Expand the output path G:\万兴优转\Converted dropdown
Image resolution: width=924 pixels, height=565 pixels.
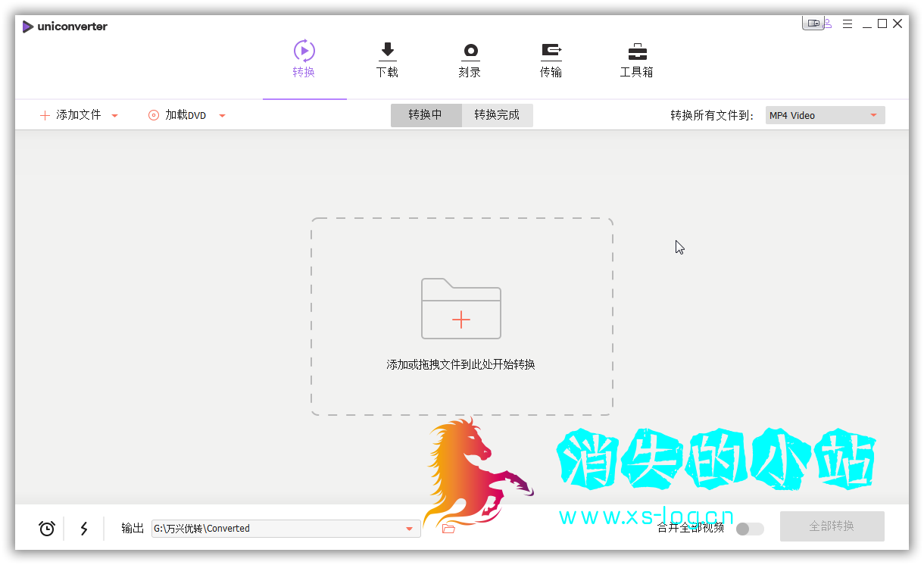pos(409,529)
